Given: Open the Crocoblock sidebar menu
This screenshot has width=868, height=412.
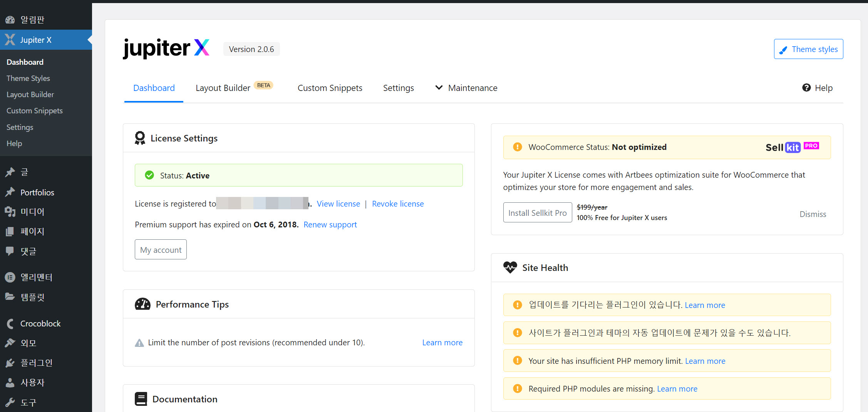Looking at the screenshot, I should point(40,323).
